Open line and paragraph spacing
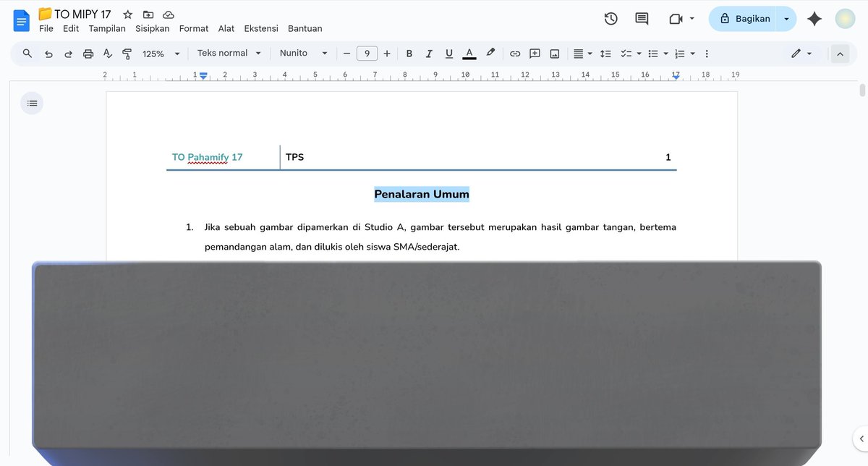Image resolution: width=868 pixels, height=466 pixels. pyautogui.click(x=606, y=54)
